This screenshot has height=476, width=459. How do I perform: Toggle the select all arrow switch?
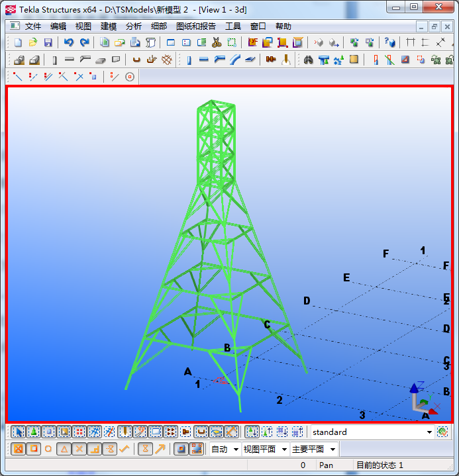[x=19, y=432]
